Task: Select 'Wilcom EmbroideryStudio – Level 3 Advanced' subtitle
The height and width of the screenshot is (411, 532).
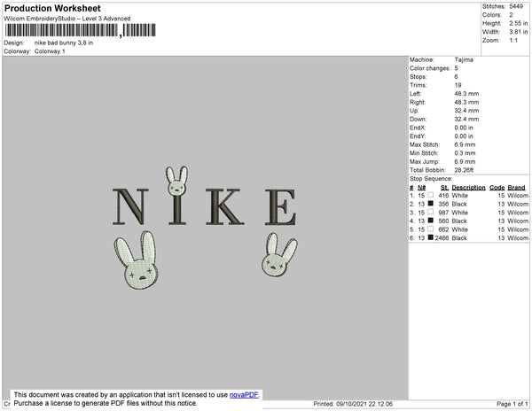Action: coord(67,19)
